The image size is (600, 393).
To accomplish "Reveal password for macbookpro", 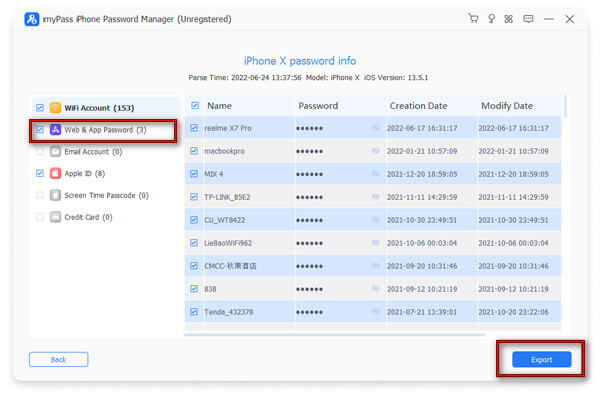I will pos(375,151).
